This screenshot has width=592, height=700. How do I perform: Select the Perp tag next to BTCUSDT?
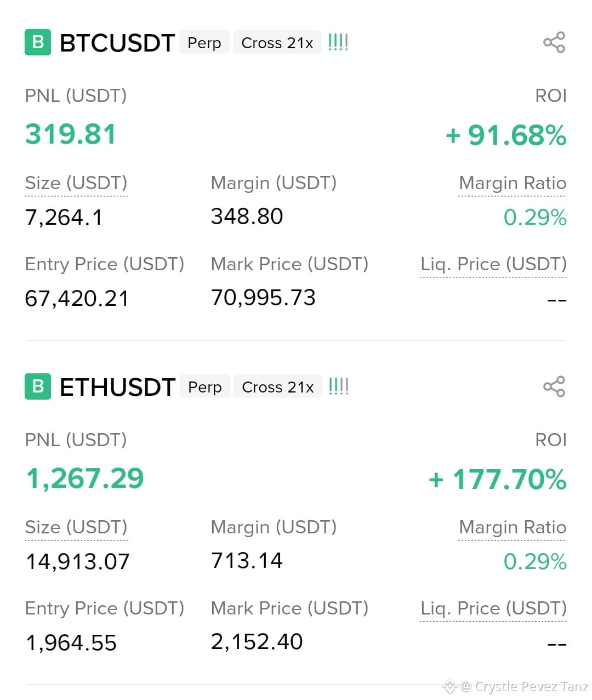(204, 43)
